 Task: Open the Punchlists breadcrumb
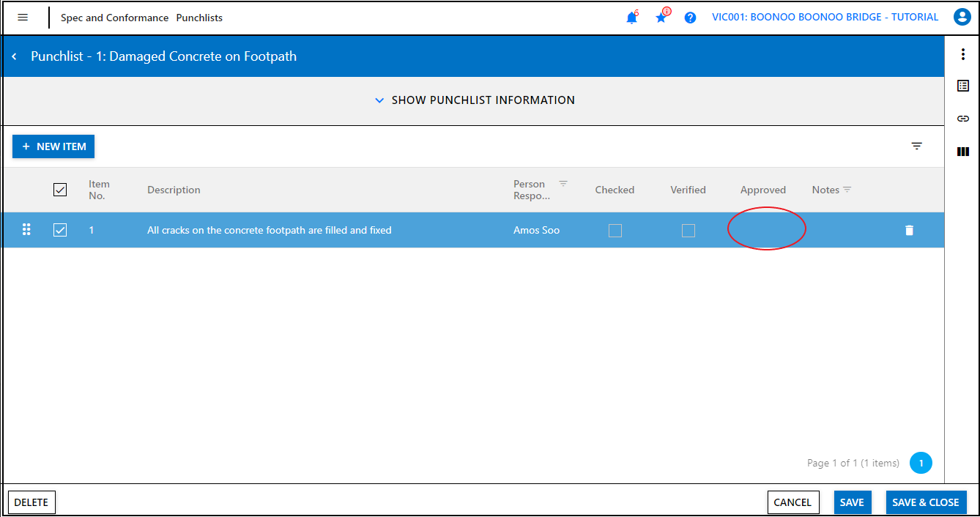[x=199, y=18]
